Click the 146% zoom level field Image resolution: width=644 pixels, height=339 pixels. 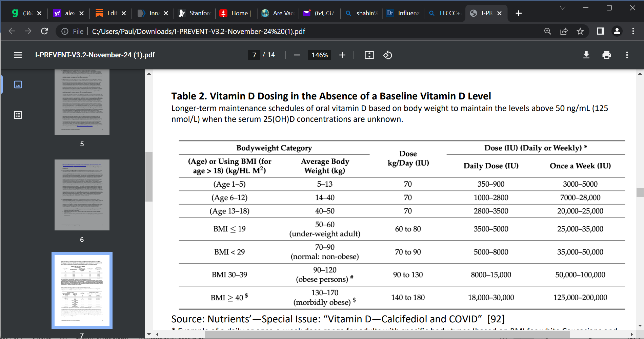click(320, 55)
